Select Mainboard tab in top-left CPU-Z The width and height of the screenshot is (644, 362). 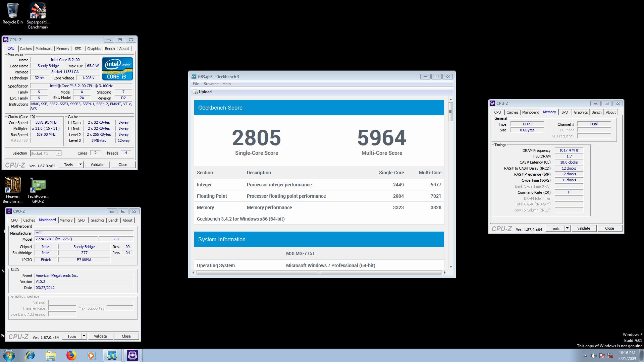pyautogui.click(x=44, y=49)
